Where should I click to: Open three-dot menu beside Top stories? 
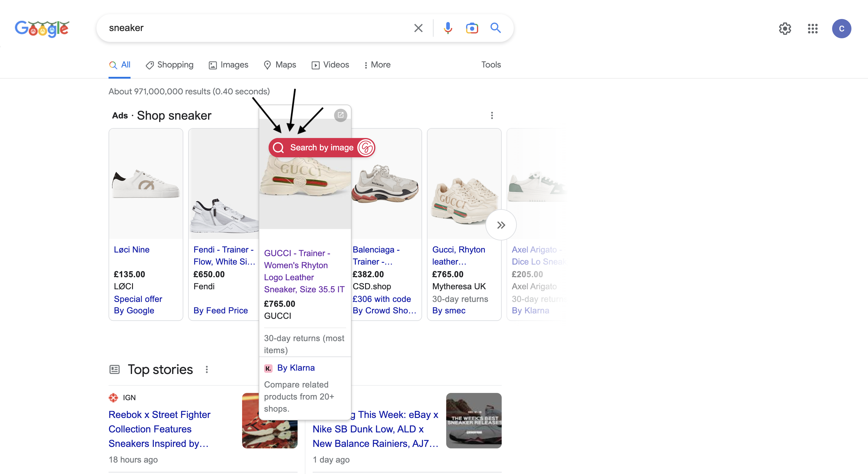pyautogui.click(x=207, y=369)
